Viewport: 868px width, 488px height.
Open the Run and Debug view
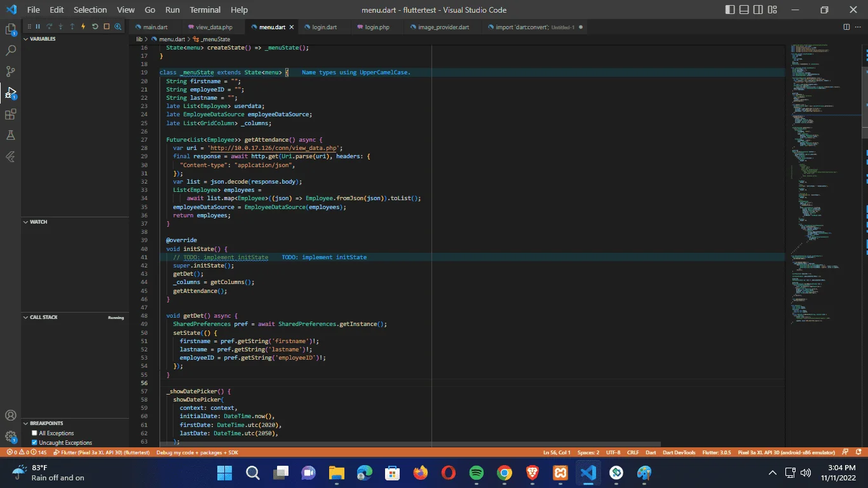tap(10, 93)
